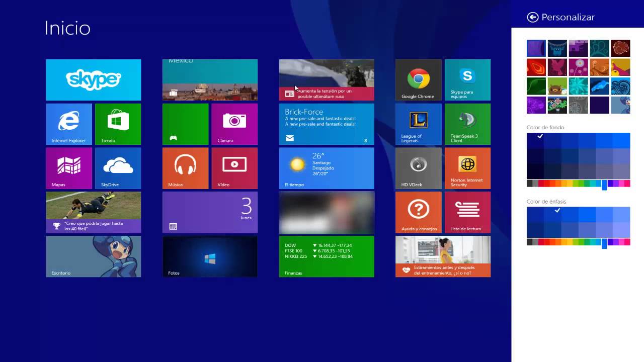Select the brown bear background design
The width and height of the screenshot is (644, 362).
(x=557, y=86)
